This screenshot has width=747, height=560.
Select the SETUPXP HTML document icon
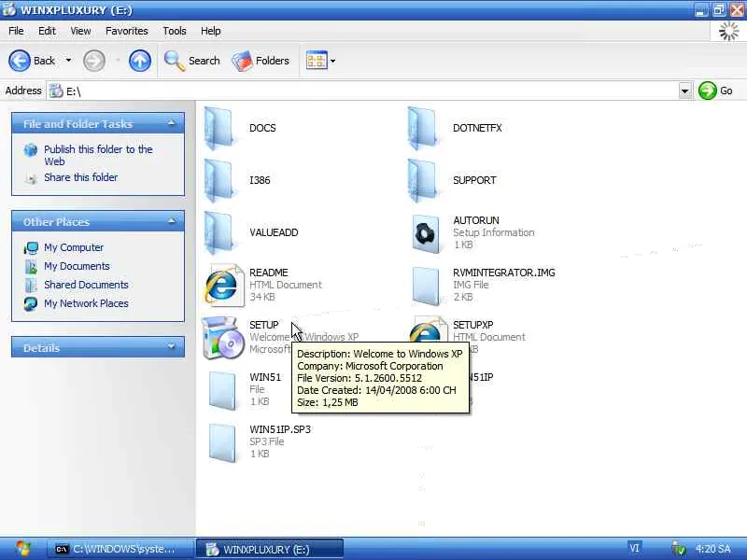tap(429, 330)
